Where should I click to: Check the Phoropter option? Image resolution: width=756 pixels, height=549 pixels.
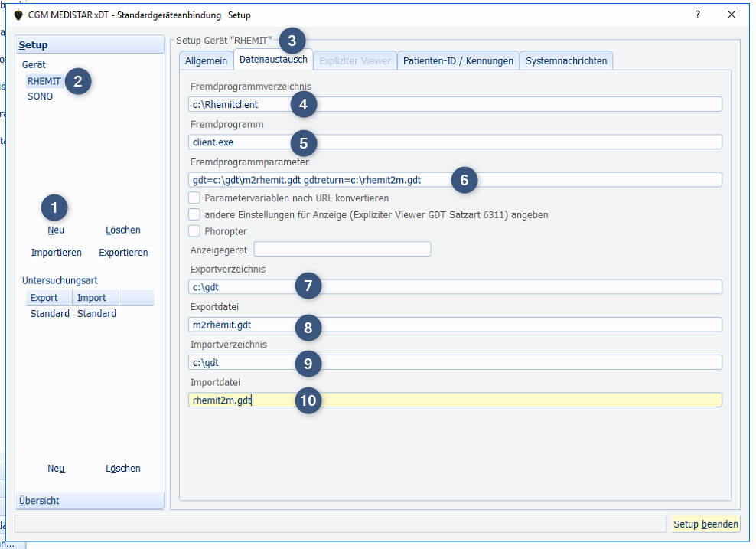(195, 231)
